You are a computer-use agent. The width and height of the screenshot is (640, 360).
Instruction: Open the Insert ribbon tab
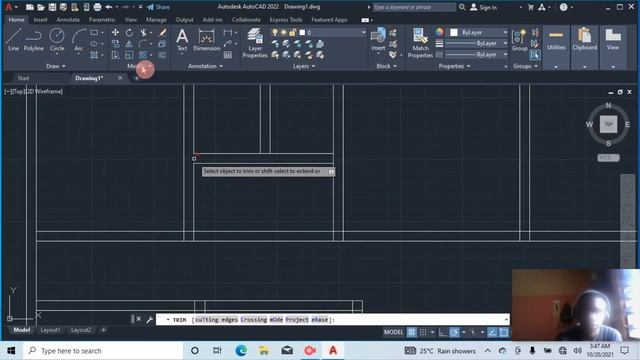40,20
